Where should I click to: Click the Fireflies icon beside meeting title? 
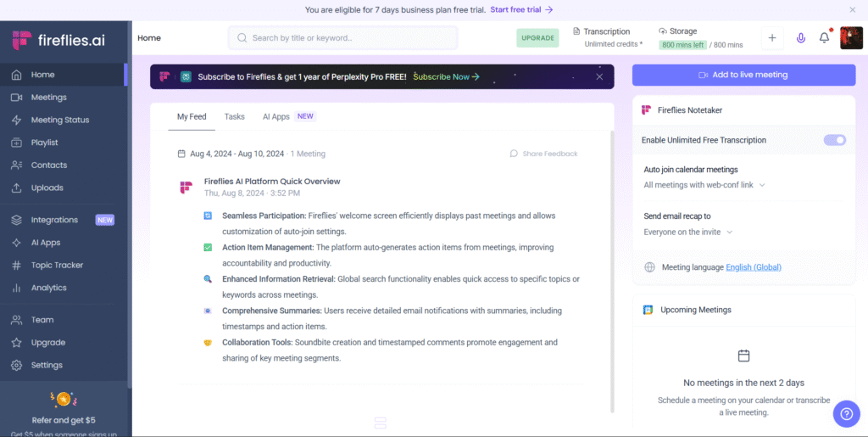tap(186, 188)
